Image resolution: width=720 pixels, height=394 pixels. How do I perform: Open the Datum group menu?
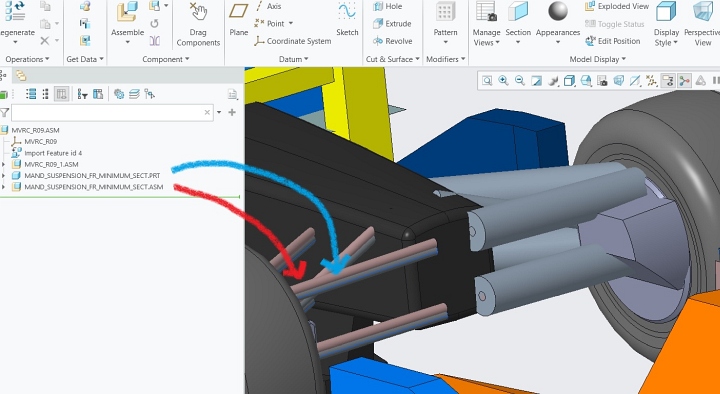pyautogui.click(x=293, y=59)
